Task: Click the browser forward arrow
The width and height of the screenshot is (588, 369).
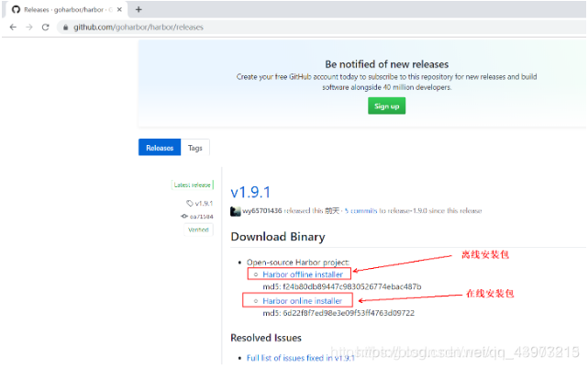Action: pos(29,27)
